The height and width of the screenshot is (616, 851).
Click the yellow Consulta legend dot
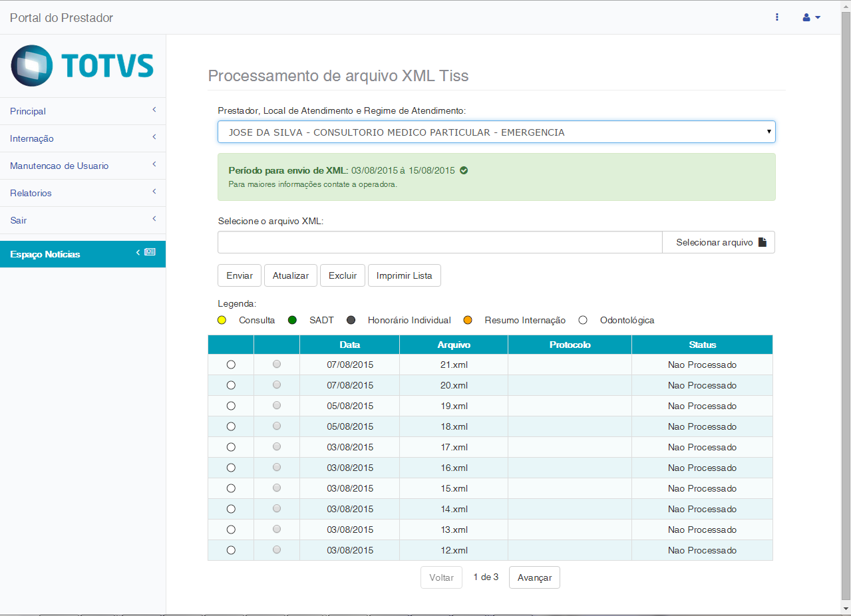pos(222,320)
